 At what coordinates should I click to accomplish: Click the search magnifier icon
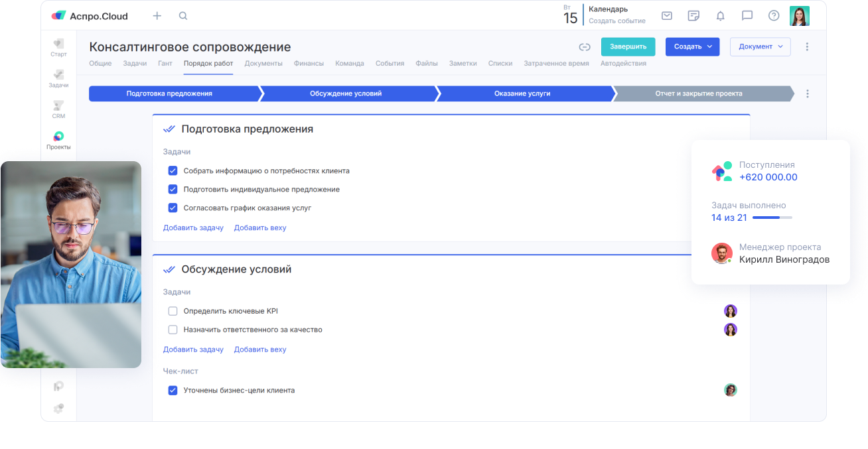tap(183, 16)
